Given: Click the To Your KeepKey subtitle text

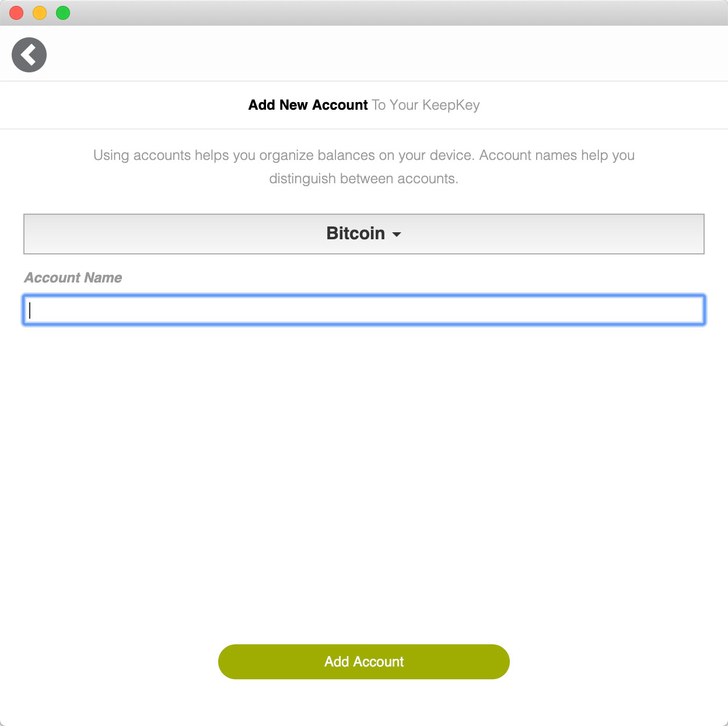Looking at the screenshot, I should (426, 105).
